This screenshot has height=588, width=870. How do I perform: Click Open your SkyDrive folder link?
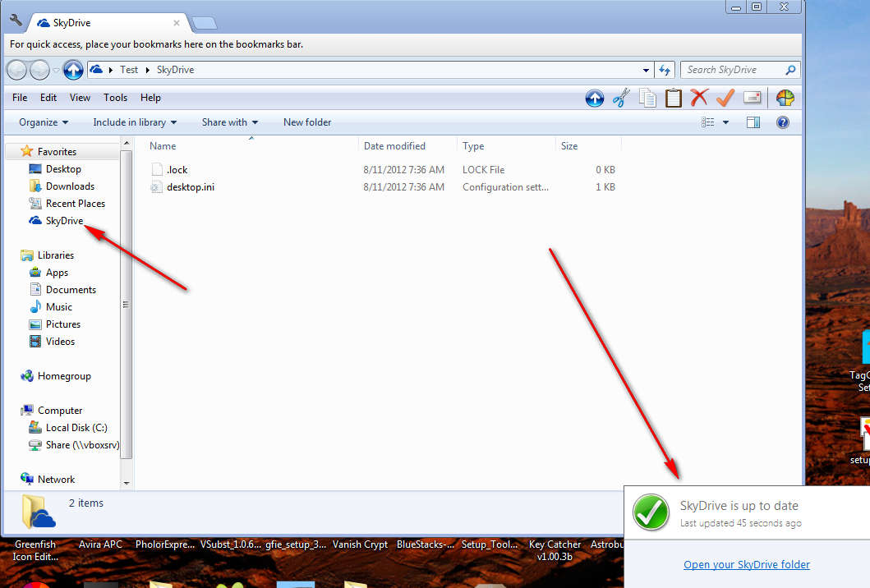pyautogui.click(x=746, y=564)
